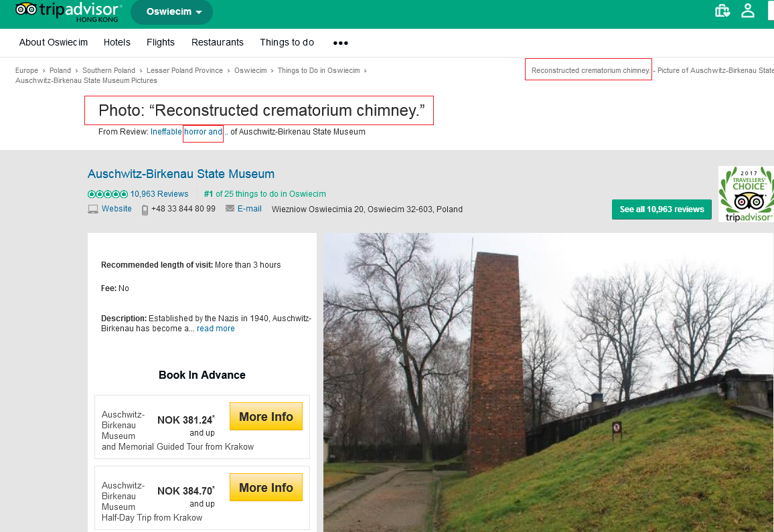This screenshot has width=774, height=532.
Task: Open the three-dots more menu
Action: click(x=341, y=43)
